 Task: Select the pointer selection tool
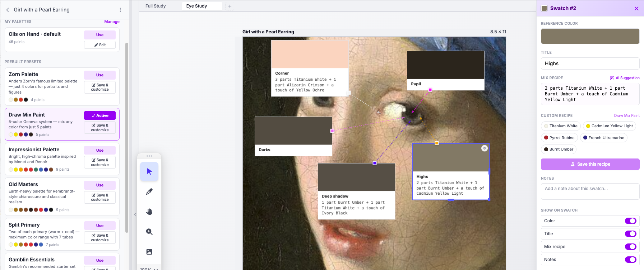pyautogui.click(x=149, y=172)
